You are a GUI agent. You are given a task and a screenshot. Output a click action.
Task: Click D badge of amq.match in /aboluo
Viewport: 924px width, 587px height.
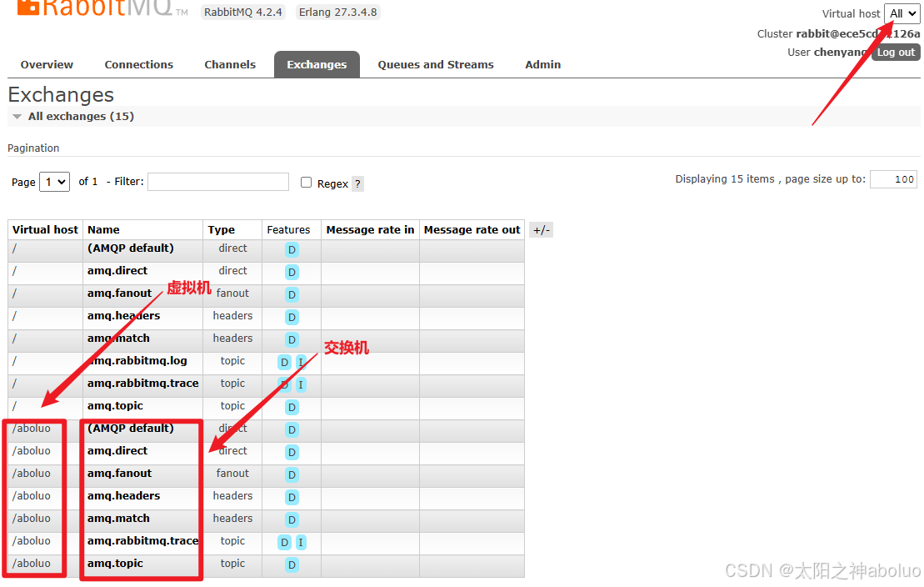pyautogui.click(x=292, y=520)
